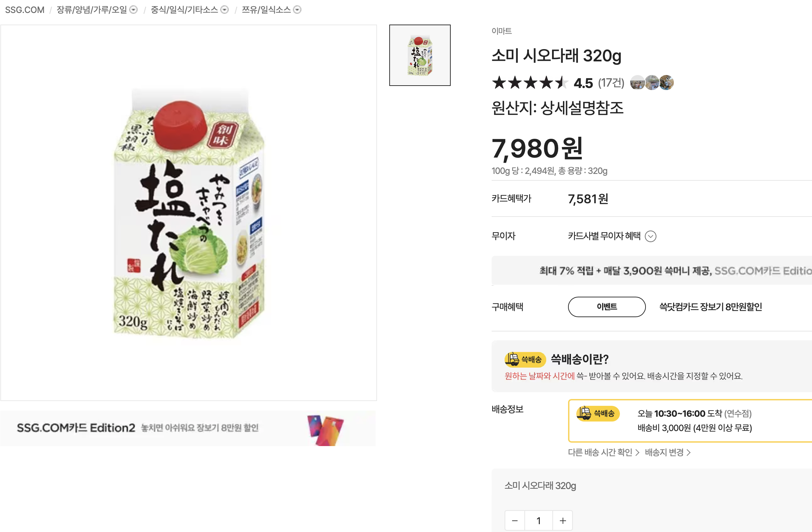812x532 pixels.
Task: Click the SSG.COM breadcrumb home link
Action: pos(25,10)
